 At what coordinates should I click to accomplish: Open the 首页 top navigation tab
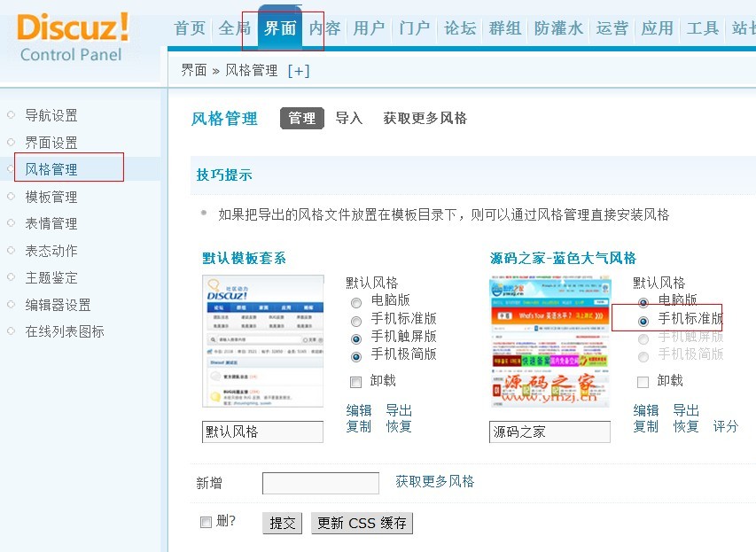(190, 28)
